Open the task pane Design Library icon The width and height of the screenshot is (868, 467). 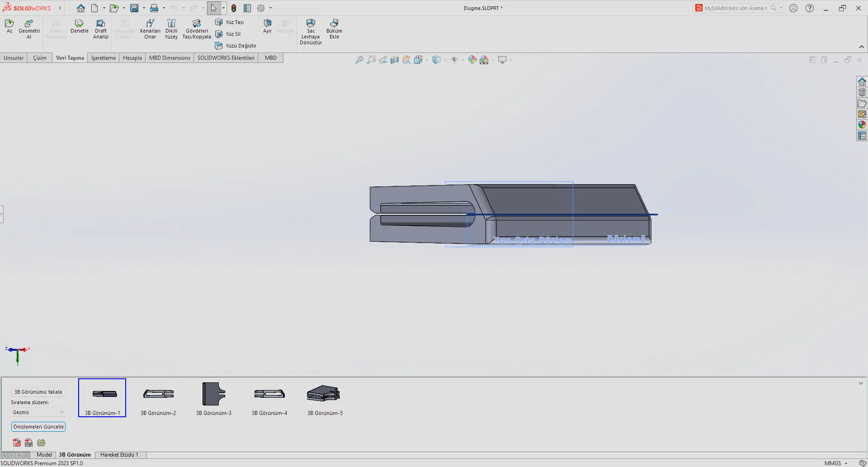[862, 92]
